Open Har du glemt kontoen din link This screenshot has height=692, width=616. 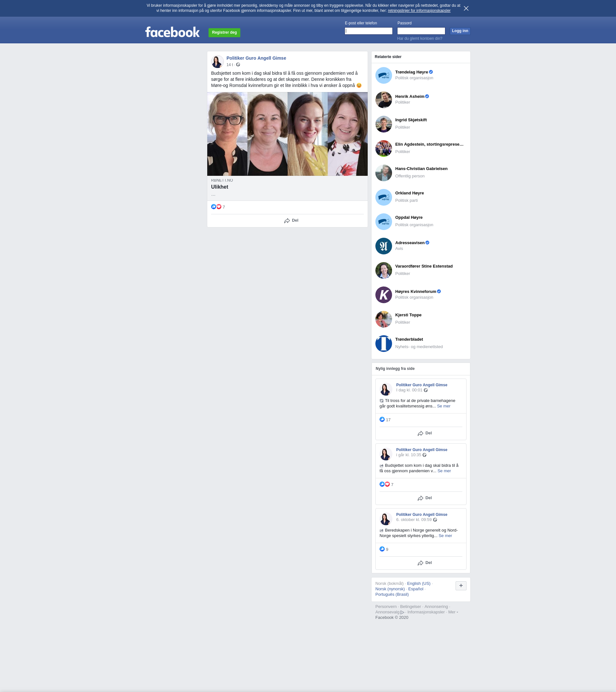coord(420,38)
